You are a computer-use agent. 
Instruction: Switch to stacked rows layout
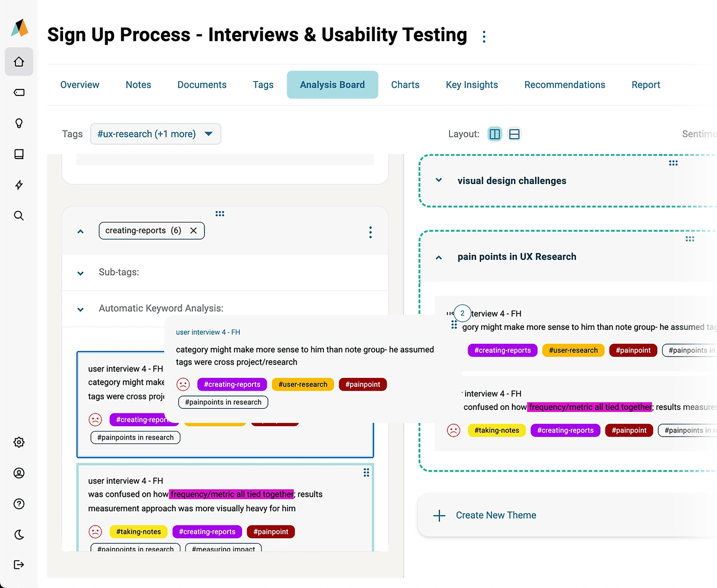click(x=514, y=134)
